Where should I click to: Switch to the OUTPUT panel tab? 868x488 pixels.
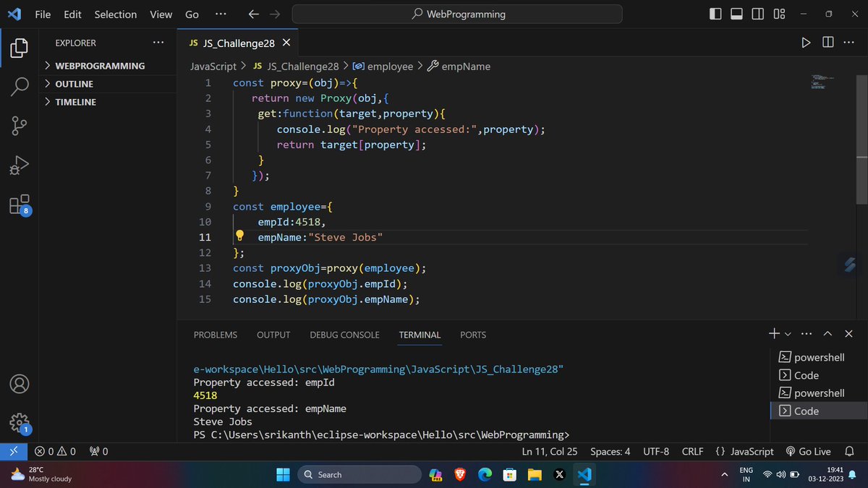[273, 335]
